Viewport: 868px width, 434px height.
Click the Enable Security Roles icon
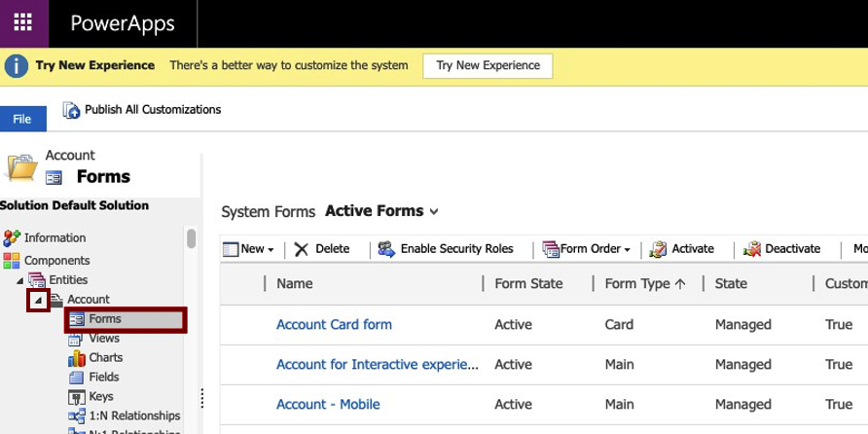[386, 250]
